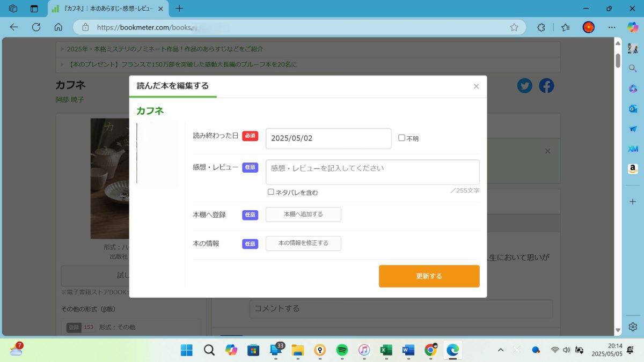Open Outlook icon in Edge sidebar

pos(633,109)
